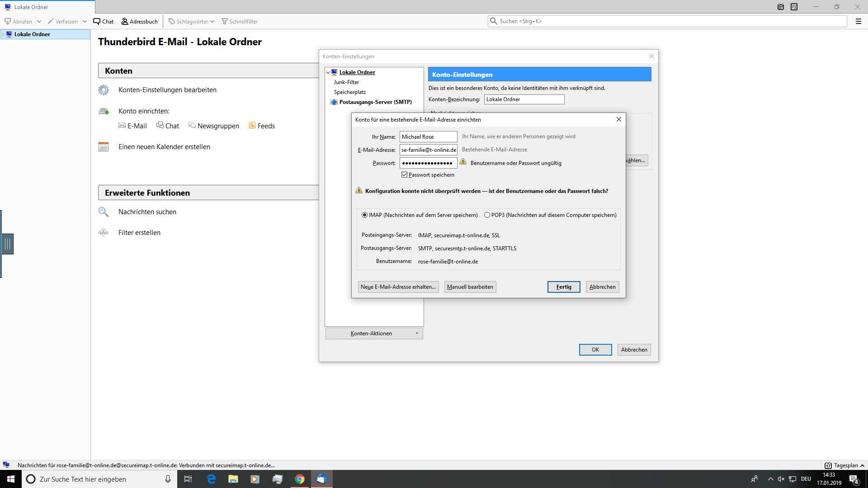The width and height of the screenshot is (868, 488).
Task: Select the POP3 radio option
Action: tap(487, 215)
